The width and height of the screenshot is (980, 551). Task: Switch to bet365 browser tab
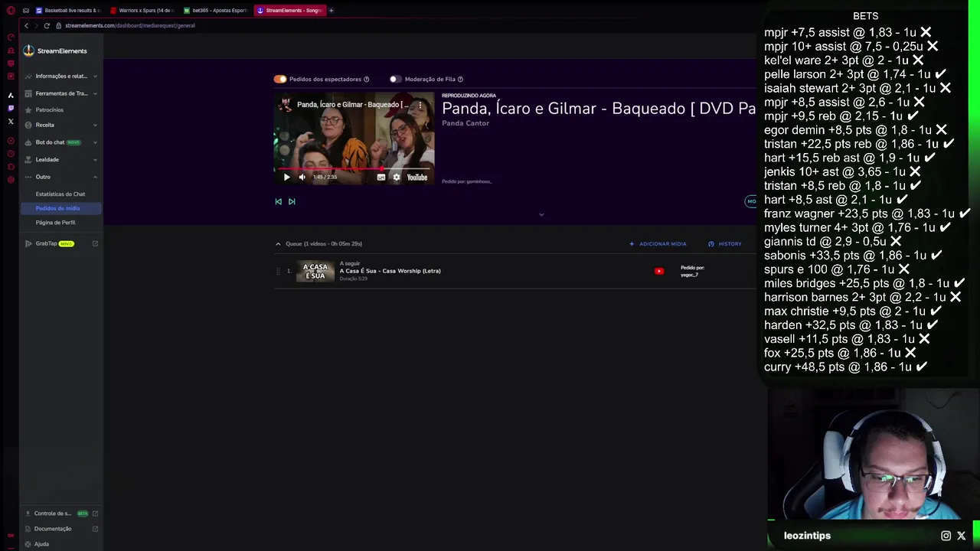click(215, 11)
